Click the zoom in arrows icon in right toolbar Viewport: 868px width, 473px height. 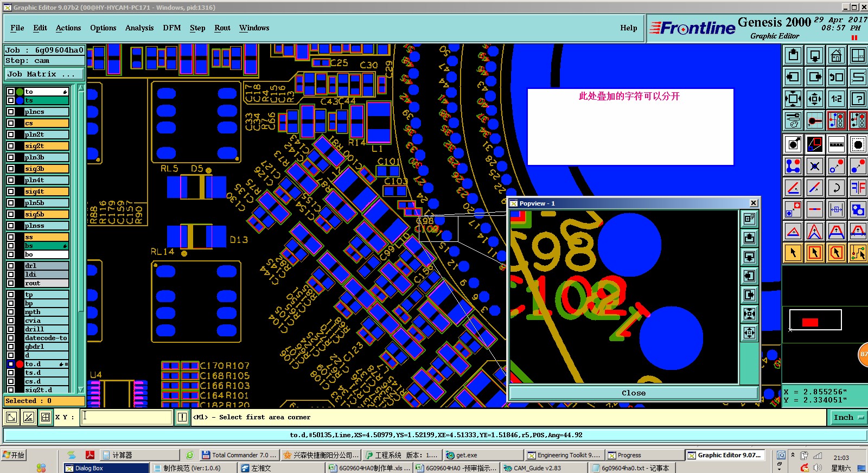793,99
